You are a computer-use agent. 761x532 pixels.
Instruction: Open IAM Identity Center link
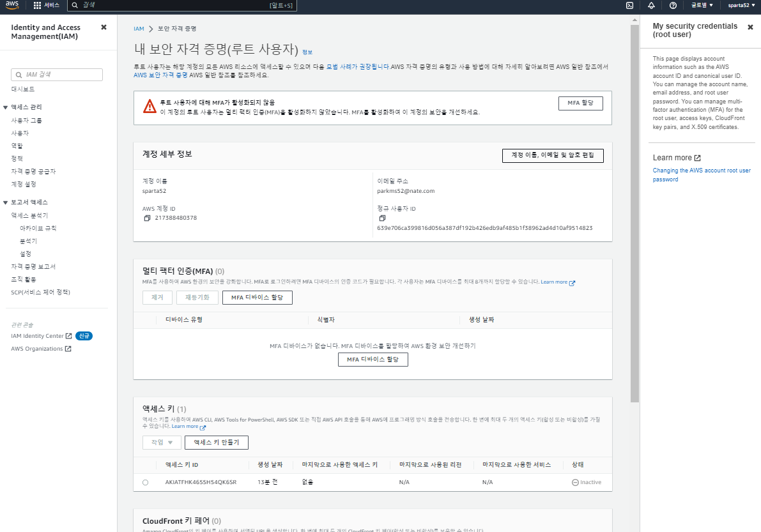point(37,336)
